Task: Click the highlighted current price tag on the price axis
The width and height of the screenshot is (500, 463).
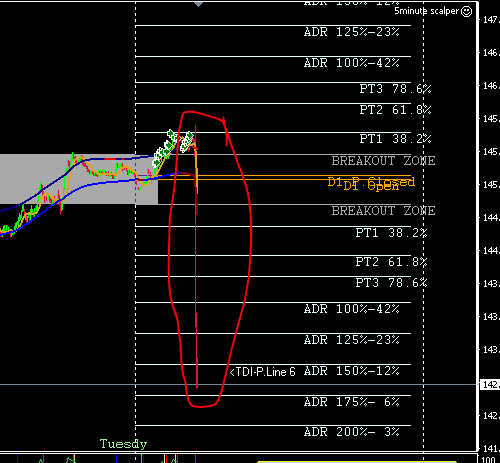Action: [x=490, y=385]
